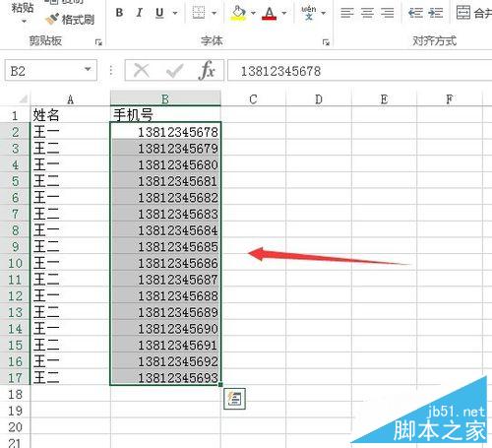This screenshot has height=448, width=492.
Task: Click the cell borders icon
Action: pyautogui.click(x=199, y=13)
